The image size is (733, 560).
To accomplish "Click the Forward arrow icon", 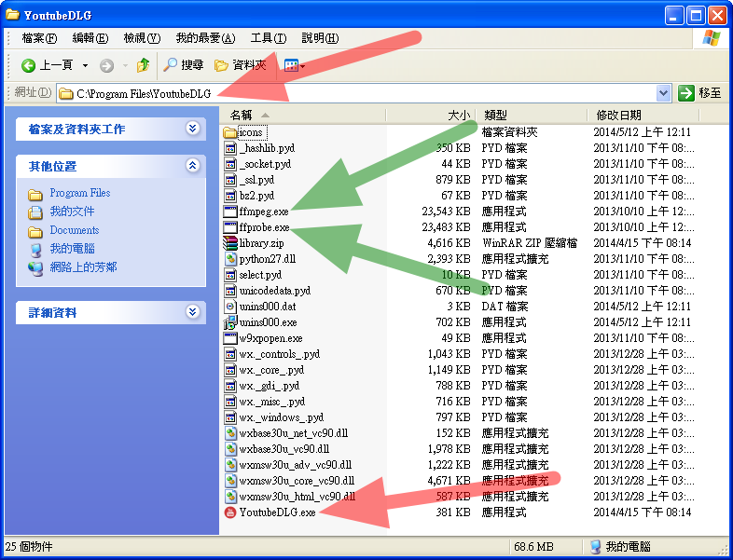I will 106,65.
